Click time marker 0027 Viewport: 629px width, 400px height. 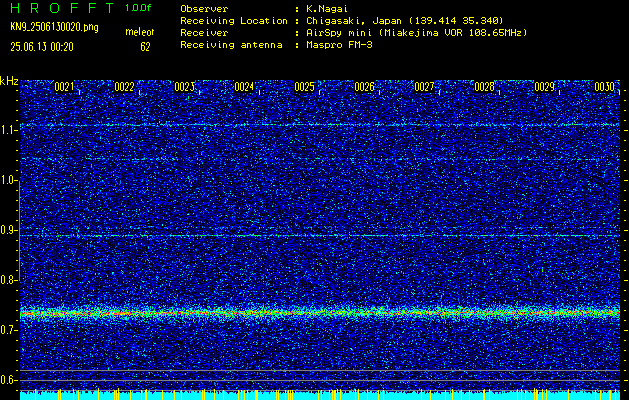424,87
